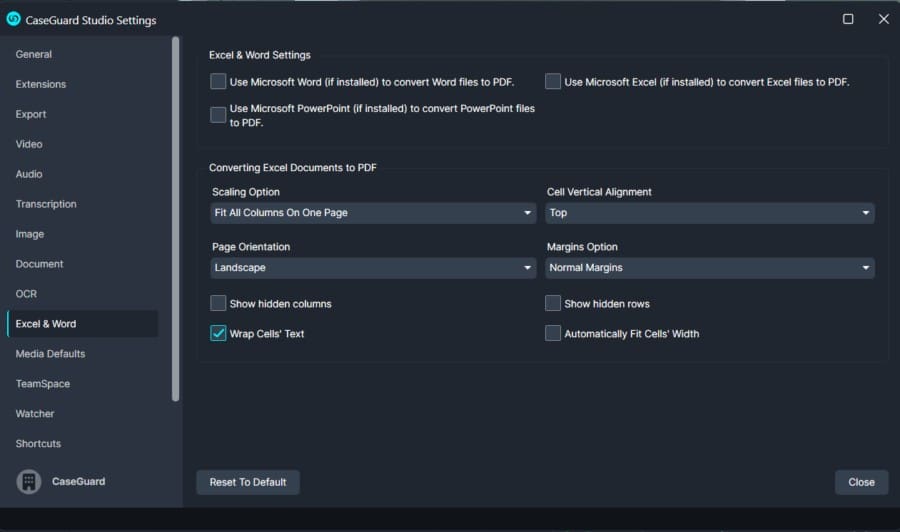Enable Use Microsoft PowerPoint conversion checkbox
This screenshot has width=900, height=532.
[218, 115]
